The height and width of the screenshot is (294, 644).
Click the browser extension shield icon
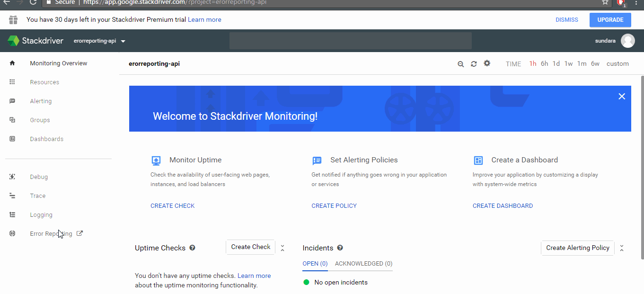pyautogui.click(x=621, y=2)
